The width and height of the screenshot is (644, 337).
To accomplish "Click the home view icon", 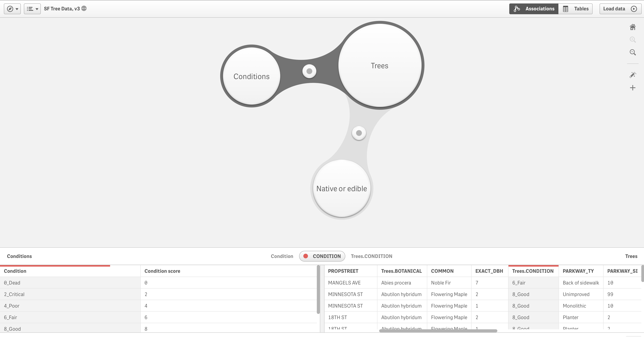I will 632,27.
